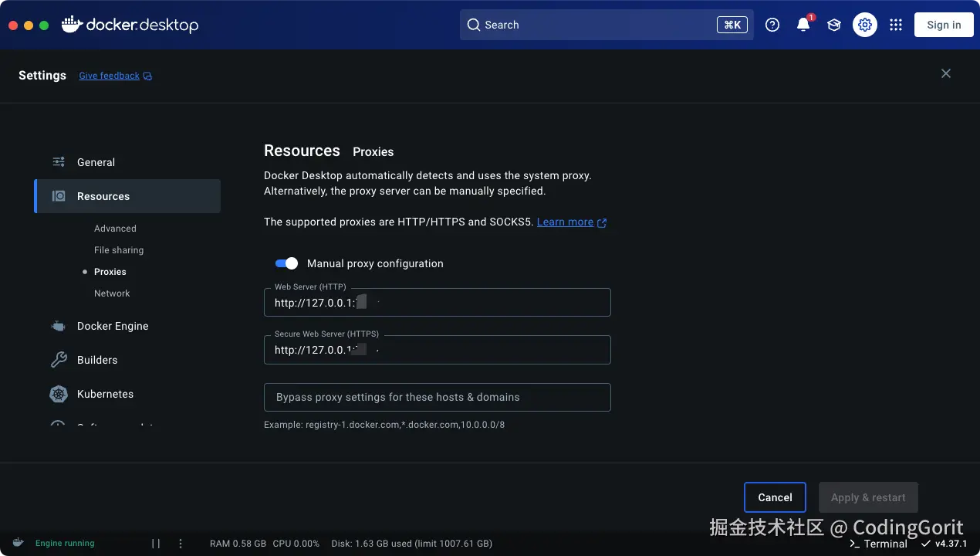Click the Web Server (HTTP) field
The width and height of the screenshot is (980, 556).
tap(438, 302)
